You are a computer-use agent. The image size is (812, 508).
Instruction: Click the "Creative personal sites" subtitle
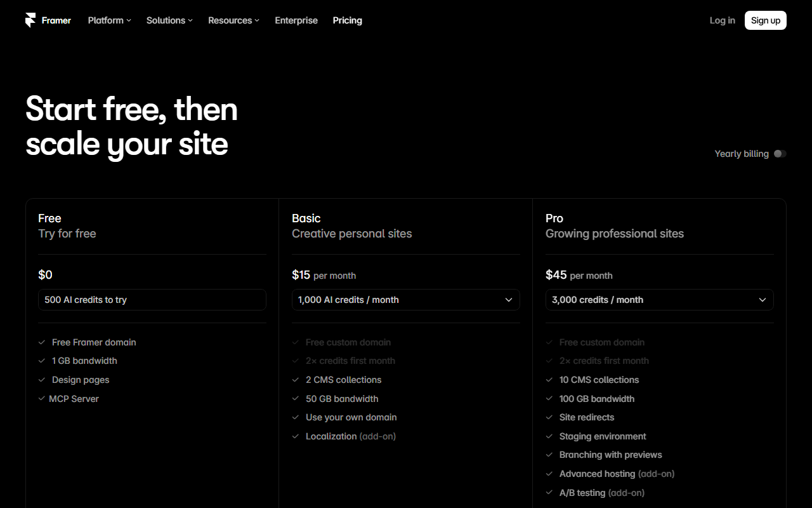352,234
